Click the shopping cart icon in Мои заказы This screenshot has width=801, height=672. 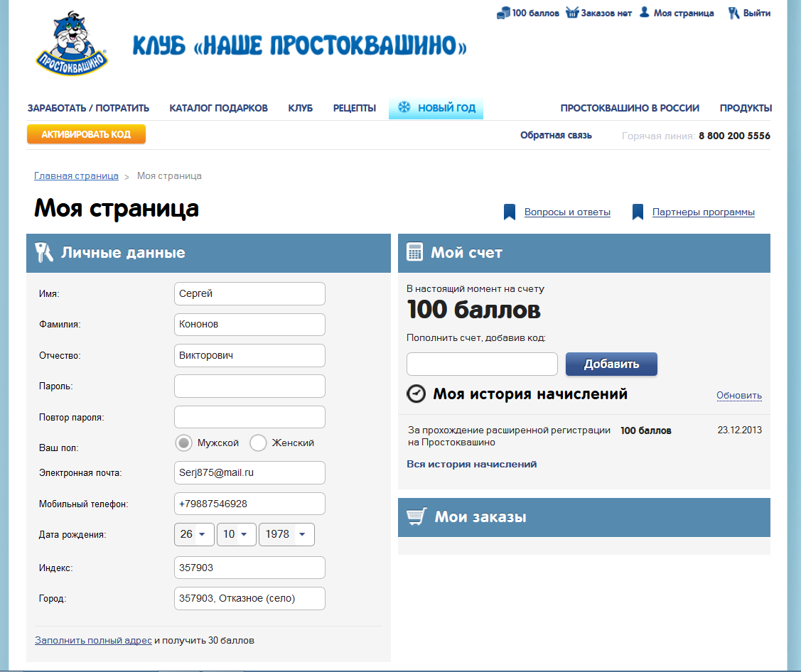(416, 516)
